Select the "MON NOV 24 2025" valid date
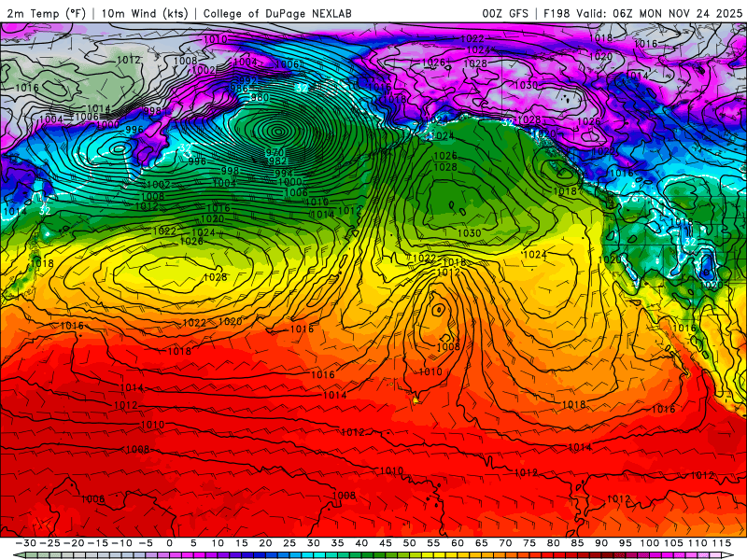747x560 pixels. click(x=690, y=13)
